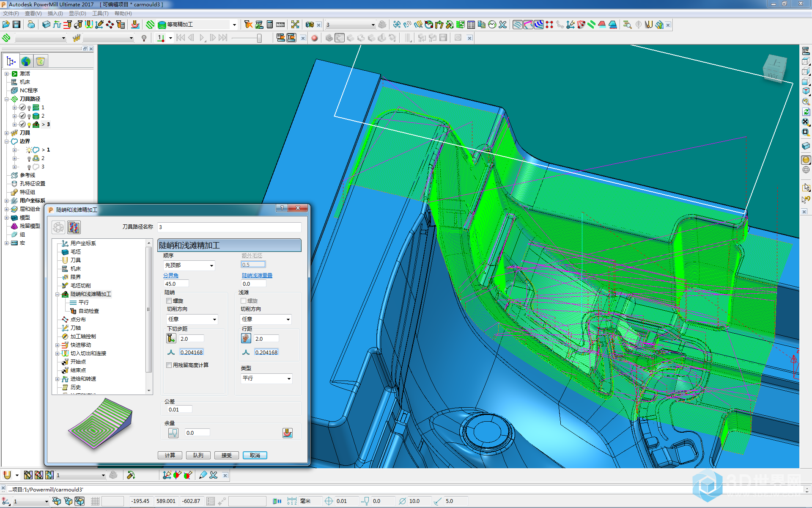Toggle lightbulb visibility for toolpath 2

[29, 116]
